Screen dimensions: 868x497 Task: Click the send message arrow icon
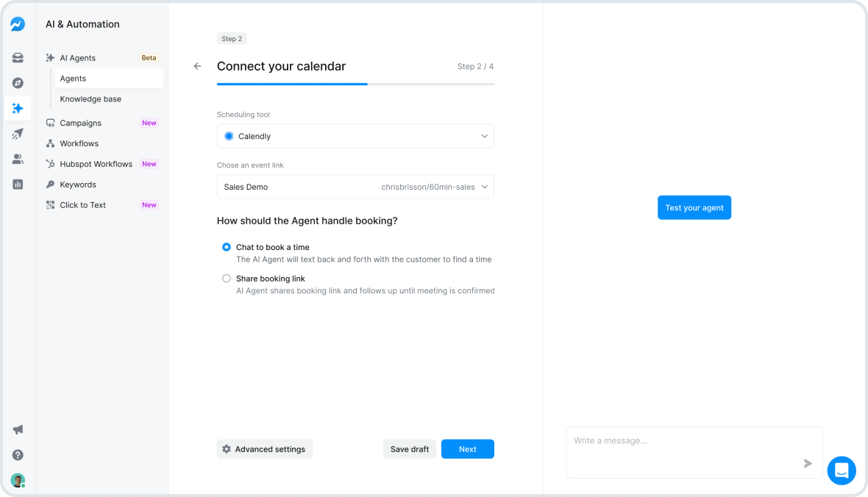click(x=808, y=463)
